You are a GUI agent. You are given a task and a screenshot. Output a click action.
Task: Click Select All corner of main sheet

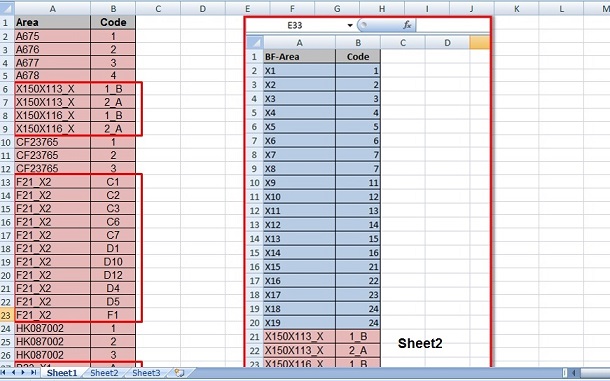pos(7,8)
